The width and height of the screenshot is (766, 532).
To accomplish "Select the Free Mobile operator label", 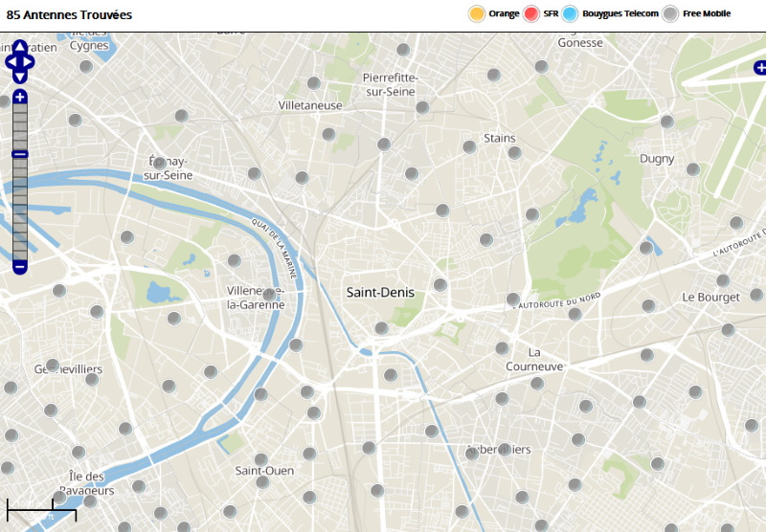I will (x=707, y=13).
